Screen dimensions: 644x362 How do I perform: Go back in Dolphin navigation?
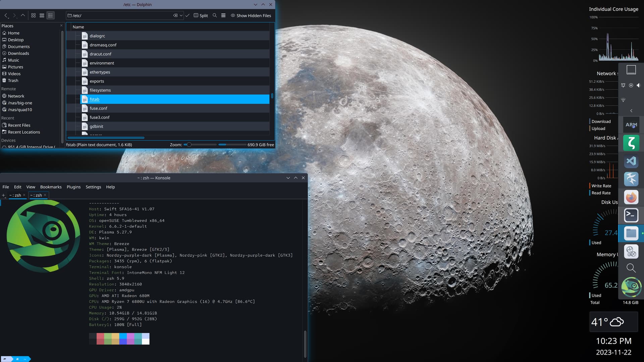[6, 15]
